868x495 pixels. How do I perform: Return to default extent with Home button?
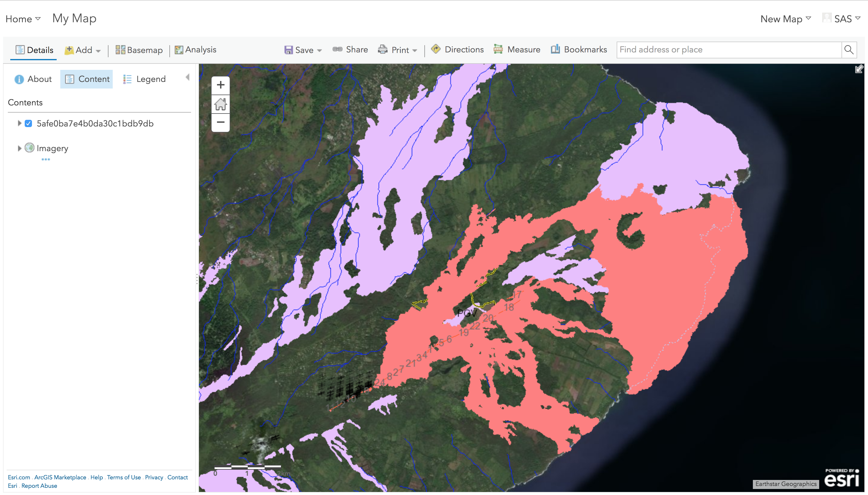221,104
